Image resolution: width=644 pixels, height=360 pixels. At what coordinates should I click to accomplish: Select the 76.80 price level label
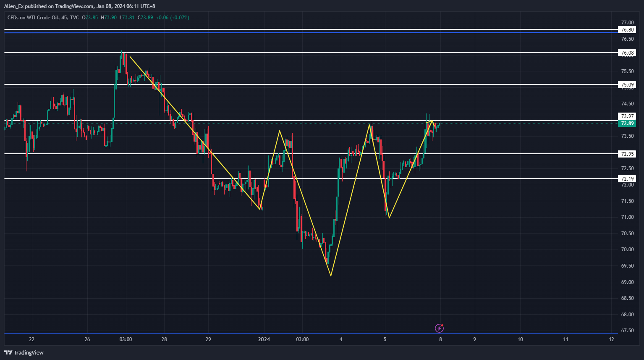pyautogui.click(x=627, y=30)
